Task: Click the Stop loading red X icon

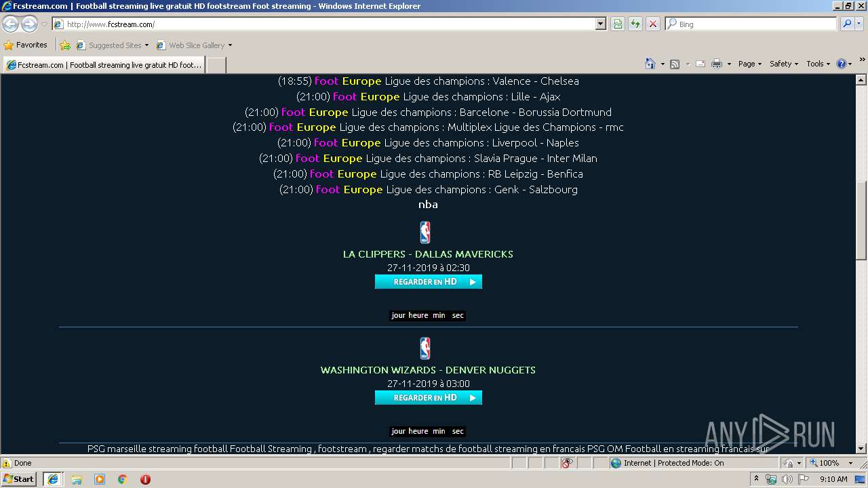Action: pyautogui.click(x=653, y=24)
